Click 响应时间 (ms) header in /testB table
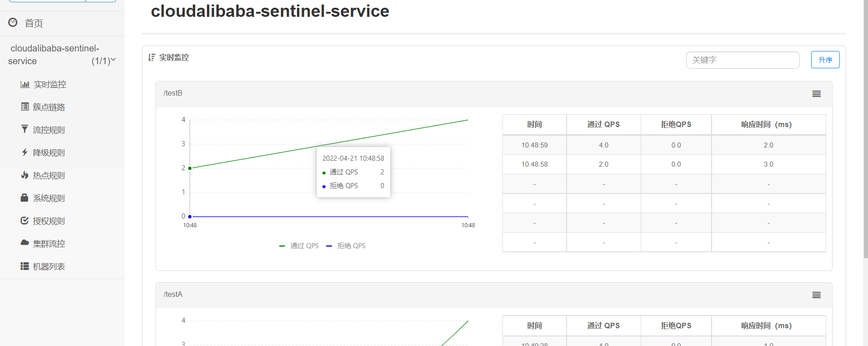 [x=768, y=124]
